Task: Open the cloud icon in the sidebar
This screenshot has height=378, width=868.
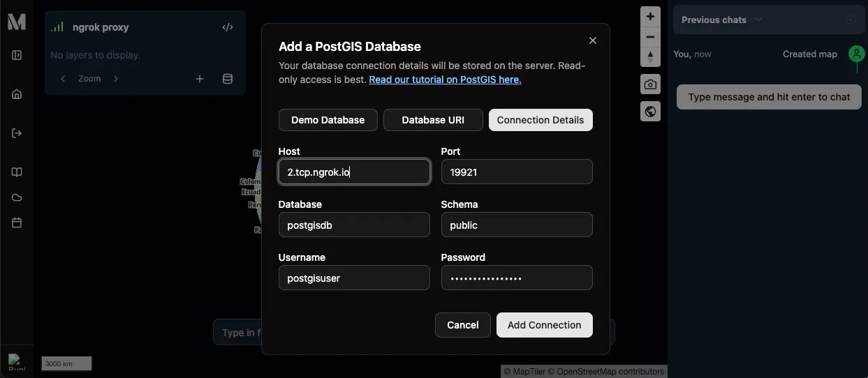Action: pos(17,197)
